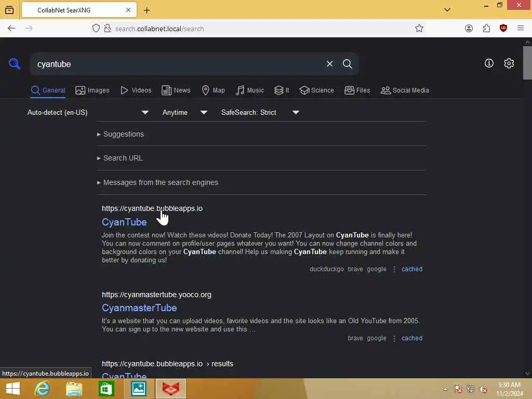Screen dimensions: 532x399
Task: Clear the search query with X icon
Action: 329,64
